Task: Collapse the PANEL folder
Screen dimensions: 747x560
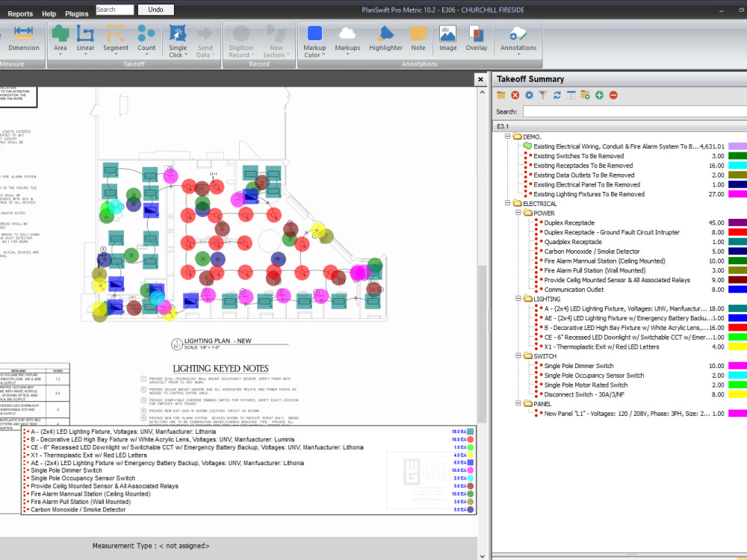Action: [518, 403]
